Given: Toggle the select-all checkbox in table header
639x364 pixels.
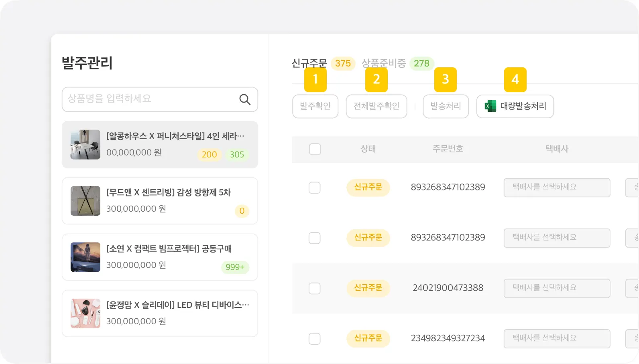Looking at the screenshot, I should click(x=315, y=149).
